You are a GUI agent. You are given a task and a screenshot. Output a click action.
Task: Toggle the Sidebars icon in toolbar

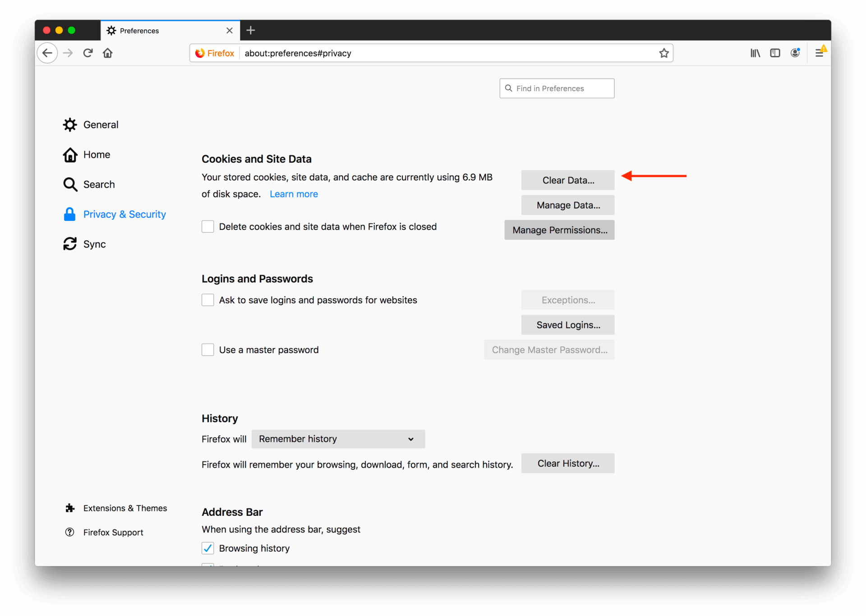coord(775,53)
